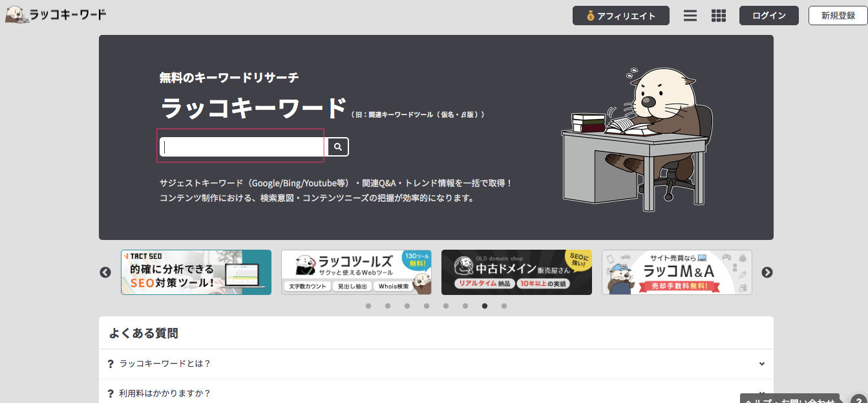
Task: Open the grid apps menu icon
Action: pyautogui.click(x=719, y=16)
